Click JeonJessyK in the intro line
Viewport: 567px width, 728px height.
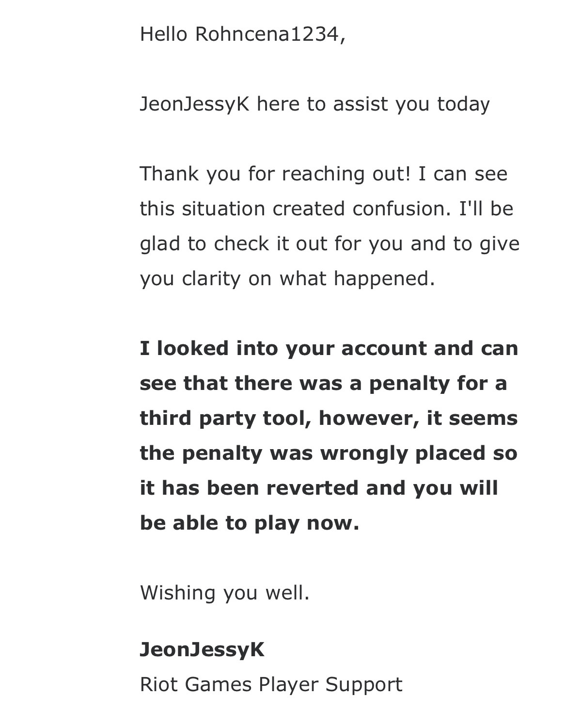(x=194, y=104)
